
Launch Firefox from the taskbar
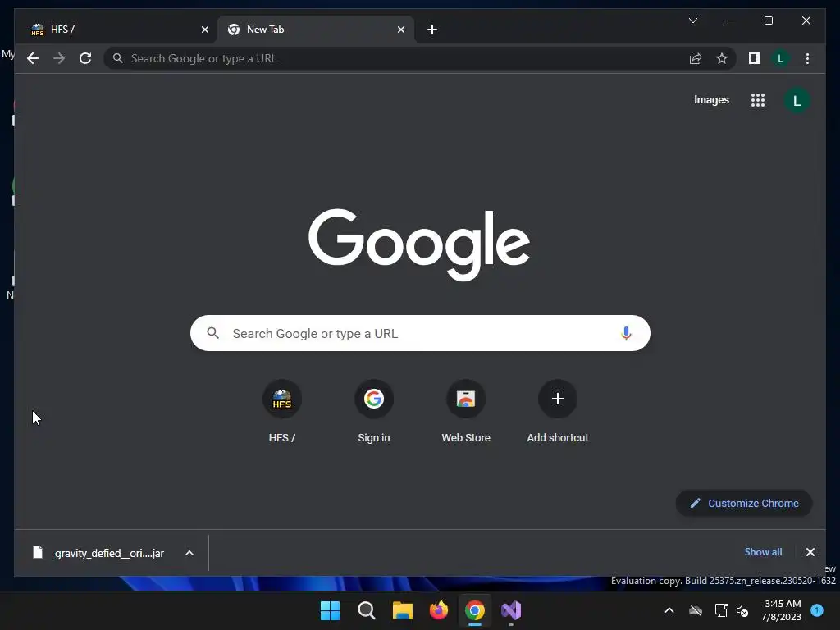point(439,610)
